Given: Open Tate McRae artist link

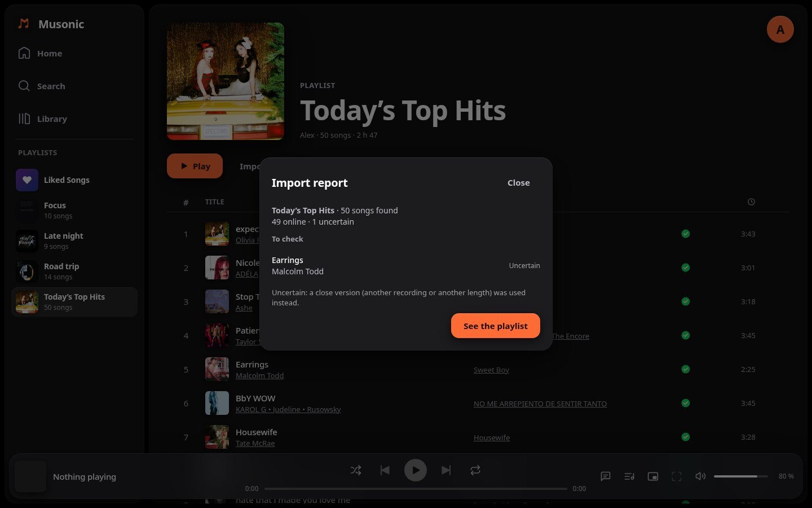Looking at the screenshot, I should [255, 444].
